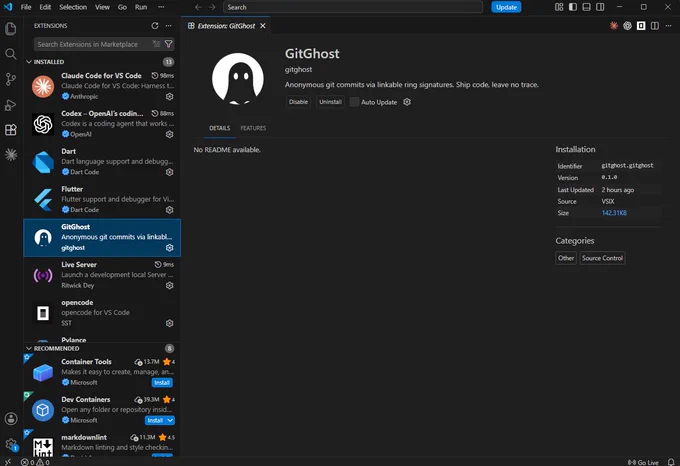Open the View menu
The height and width of the screenshot is (466, 680).
tap(102, 7)
